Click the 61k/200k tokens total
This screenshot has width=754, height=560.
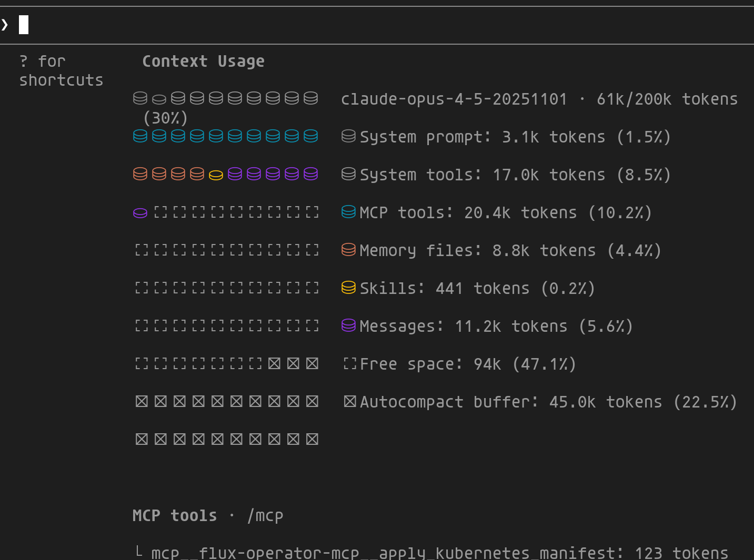[x=667, y=99]
